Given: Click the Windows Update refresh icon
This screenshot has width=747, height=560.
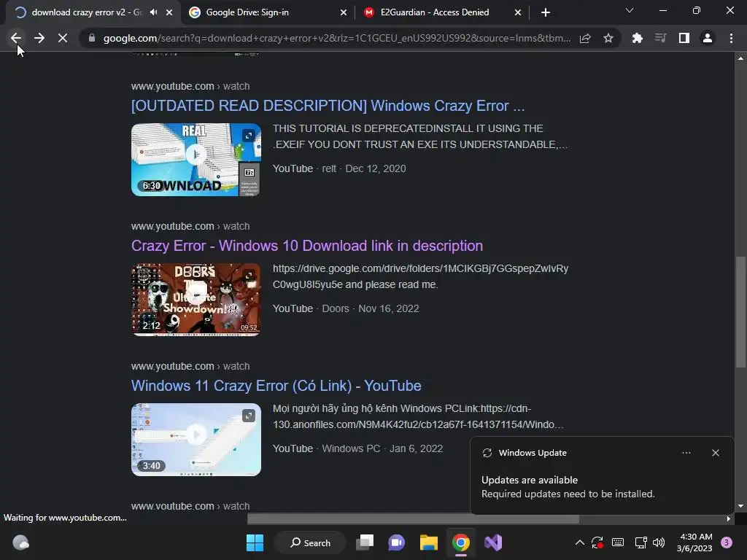Looking at the screenshot, I should [487, 453].
